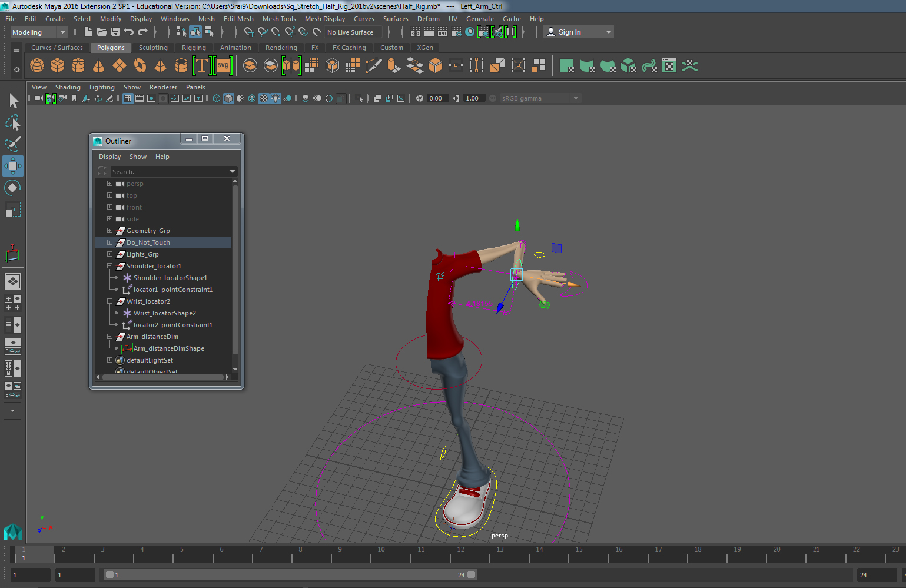Toggle use all lights in viewport
The image size is (906, 588).
[276, 98]
